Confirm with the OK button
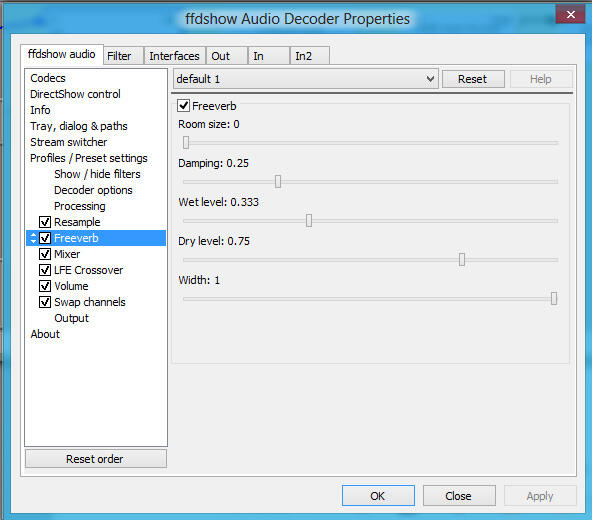Viewport: 592px width, 520px height. click(378, 496)
